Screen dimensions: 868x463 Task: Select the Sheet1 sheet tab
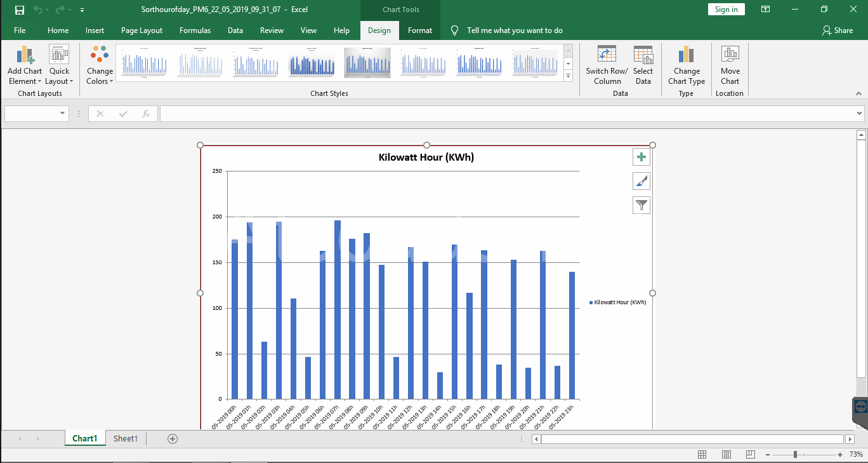(x=126, y=438)
